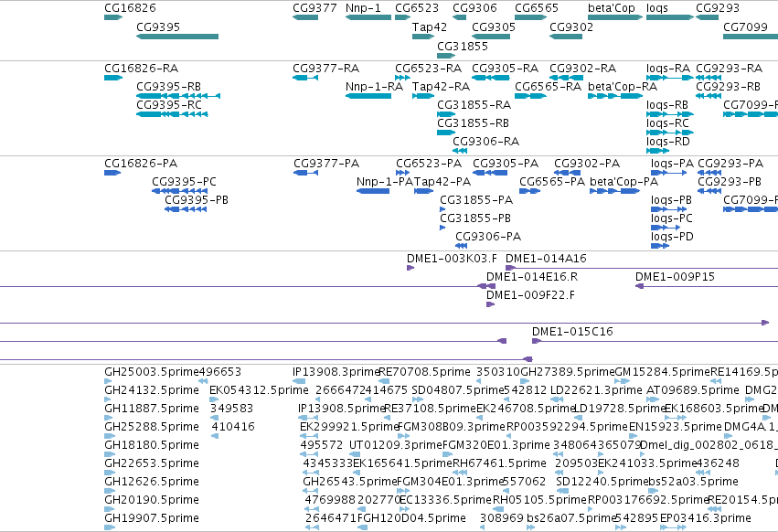This screenshot has width=778, height=532.
Task: Select protein CG9293-PA
Action: (x=730, y=164)
